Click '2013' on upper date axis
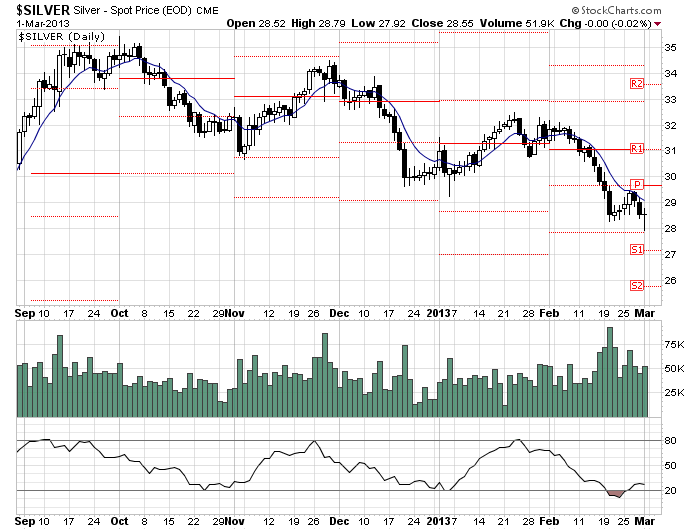The height and width of the screenshot is (530, 700). point(438,313)
